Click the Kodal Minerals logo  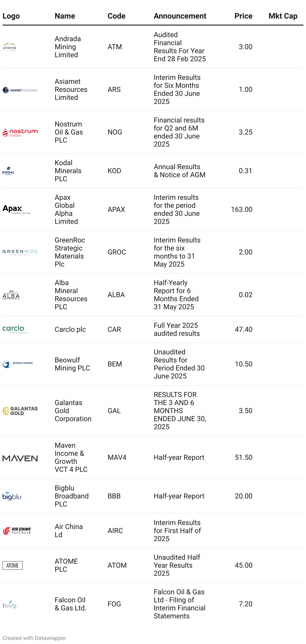coord(9,171)
